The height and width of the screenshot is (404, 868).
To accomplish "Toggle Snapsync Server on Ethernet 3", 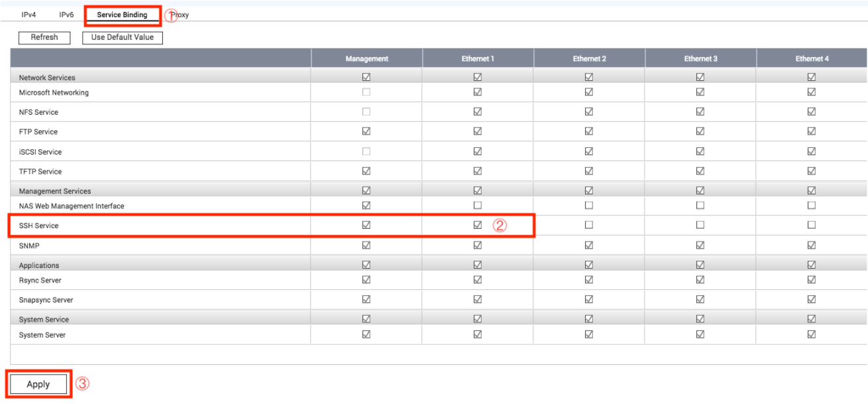I will (700, 299).
